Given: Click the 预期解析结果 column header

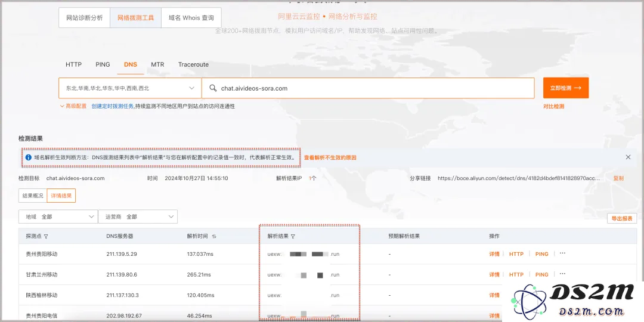Looking at the screenshot, I should 404,237.
